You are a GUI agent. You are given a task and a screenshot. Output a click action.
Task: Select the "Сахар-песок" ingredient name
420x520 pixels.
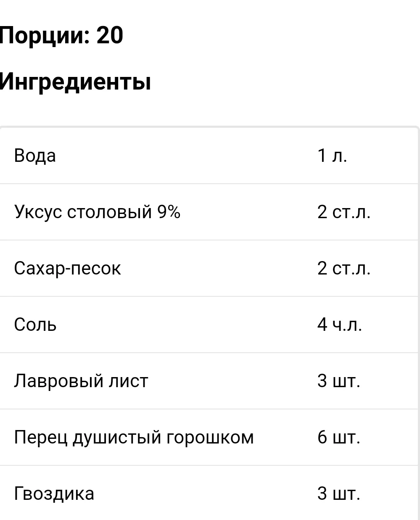pyautogui.click(x=67, y=268)
